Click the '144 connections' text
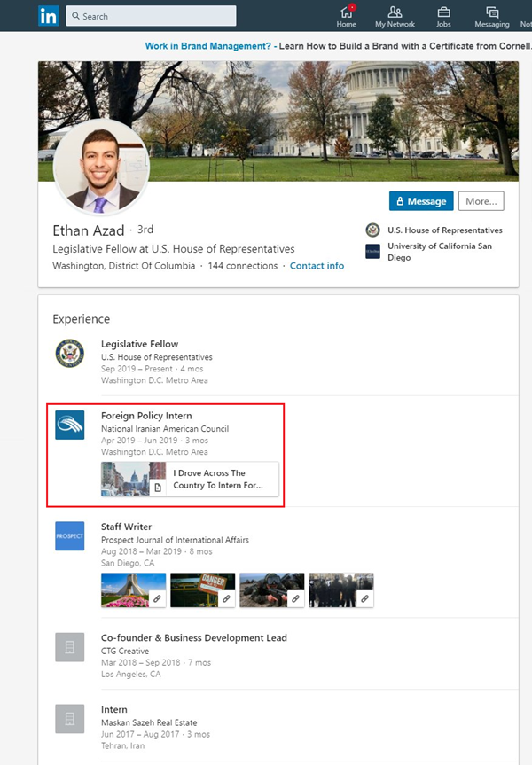This screenshot has width=532, height=765. [x=243, y=265]
